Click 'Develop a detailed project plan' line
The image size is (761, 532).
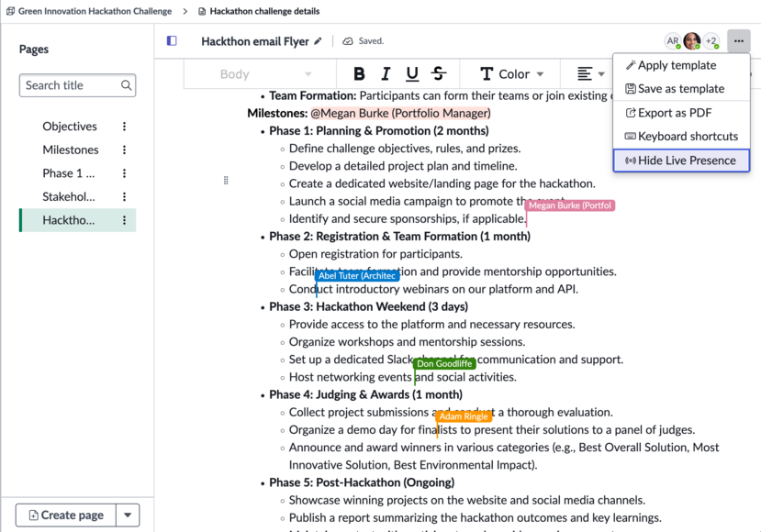tap(403, 166)
